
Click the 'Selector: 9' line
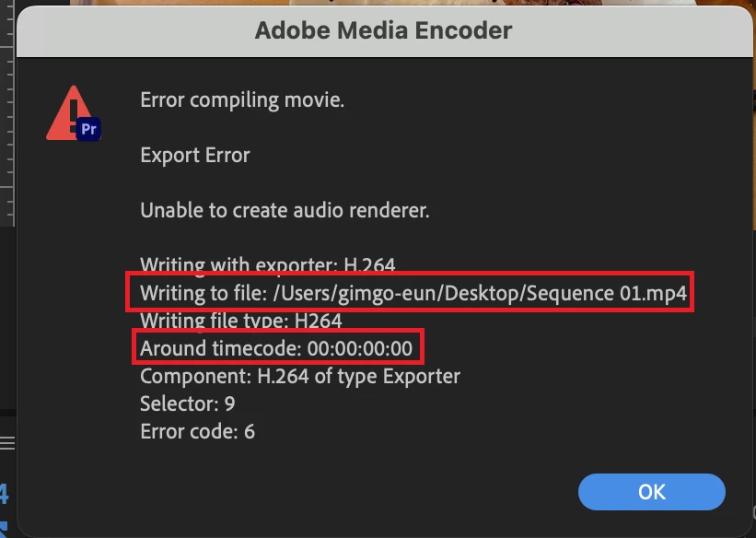pyautogui.click(x=188, y=403)
